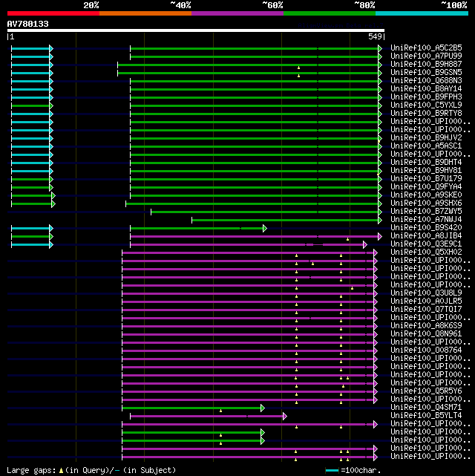The width and height of the screenshot is (475, 476).
Task: Click the red ~20% identity legend bar
Action: [x=53, y=13]
